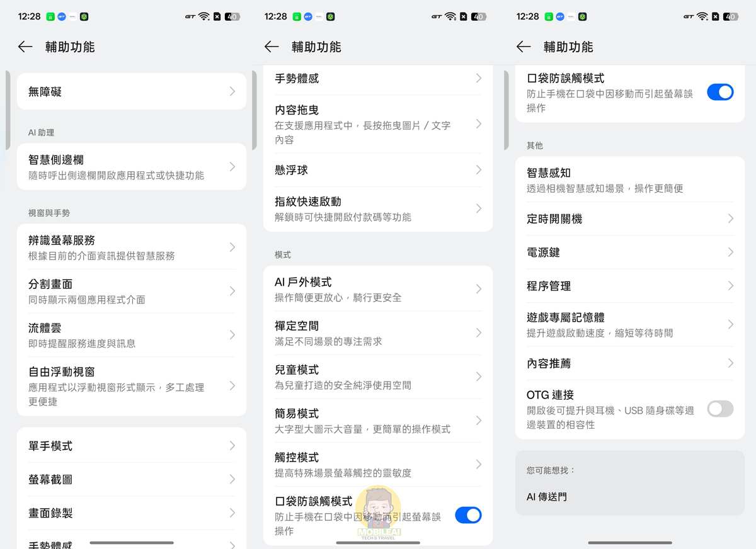Tap the chevron beside 分割畫面

232,291
